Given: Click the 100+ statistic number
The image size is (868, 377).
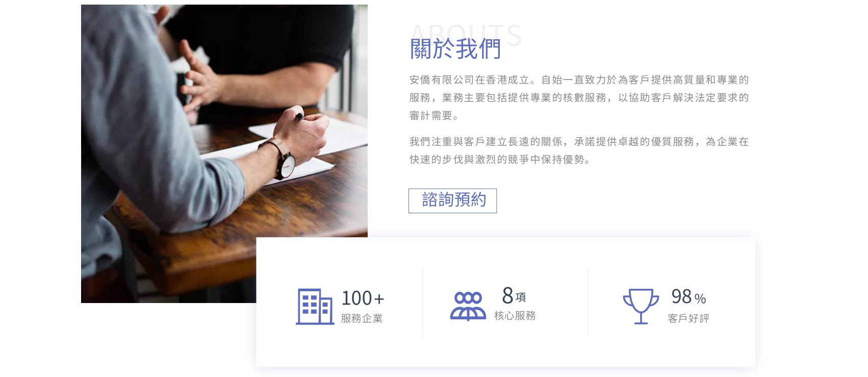Looking at the screenshot, I should point(363,298).
